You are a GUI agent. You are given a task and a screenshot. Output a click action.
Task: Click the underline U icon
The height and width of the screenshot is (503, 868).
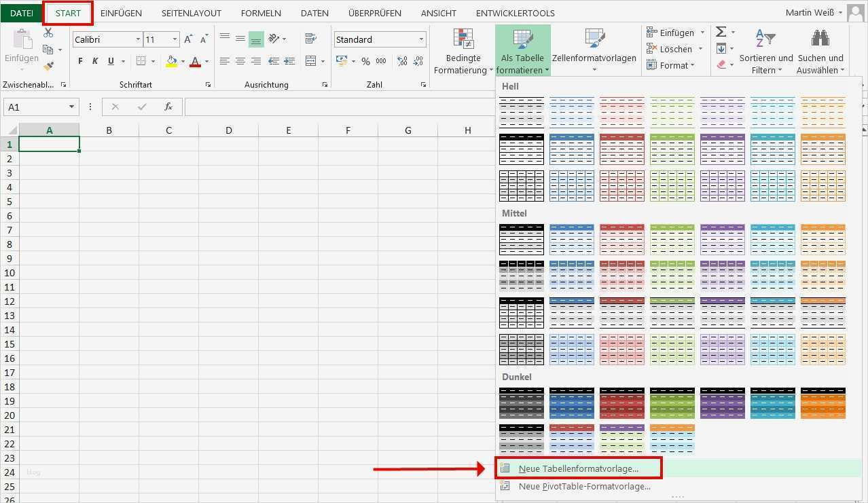click(111, 61)
